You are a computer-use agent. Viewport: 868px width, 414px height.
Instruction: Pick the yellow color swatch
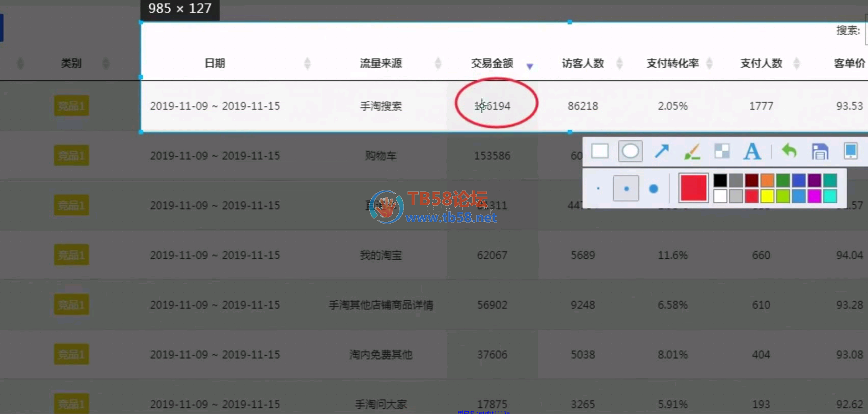[x=767, y=196]
